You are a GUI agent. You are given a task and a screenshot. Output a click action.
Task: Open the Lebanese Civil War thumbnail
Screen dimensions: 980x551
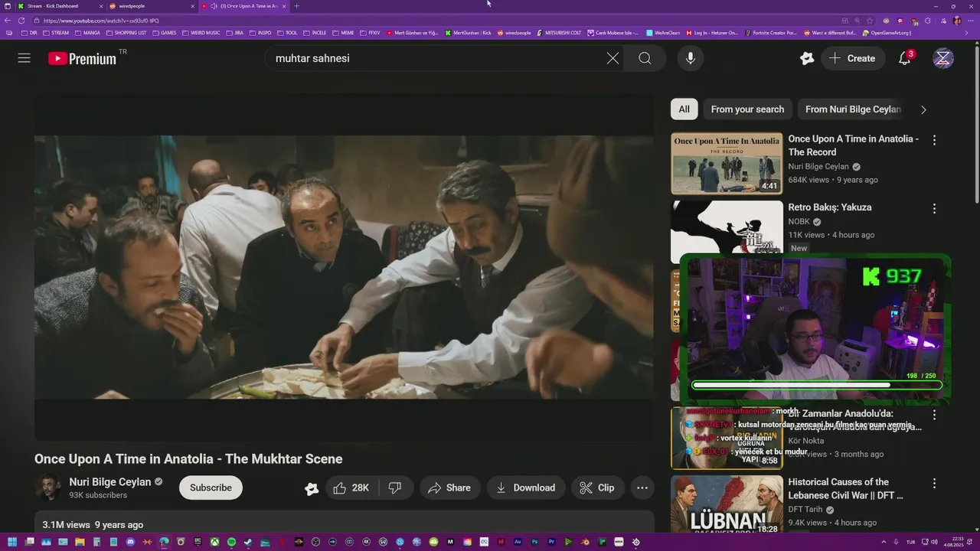(x=727, y=505)
